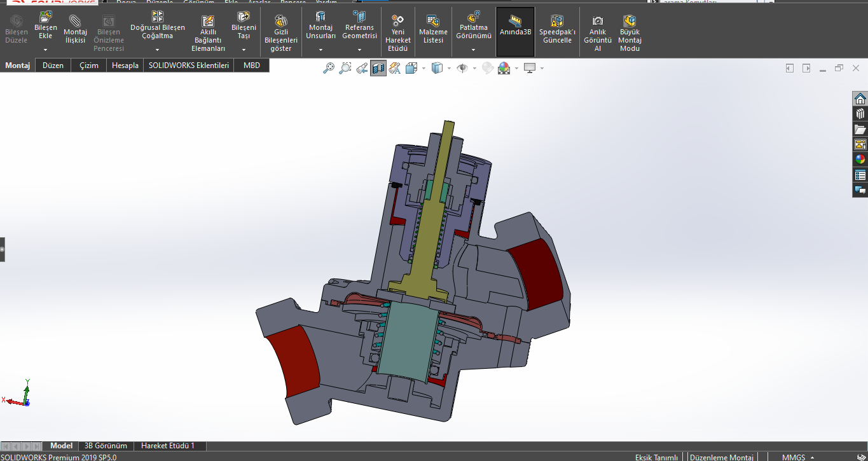This screenshot has width=868, height=461.
Task: Open the Display Style dropdown arrow
Action: 449,68
